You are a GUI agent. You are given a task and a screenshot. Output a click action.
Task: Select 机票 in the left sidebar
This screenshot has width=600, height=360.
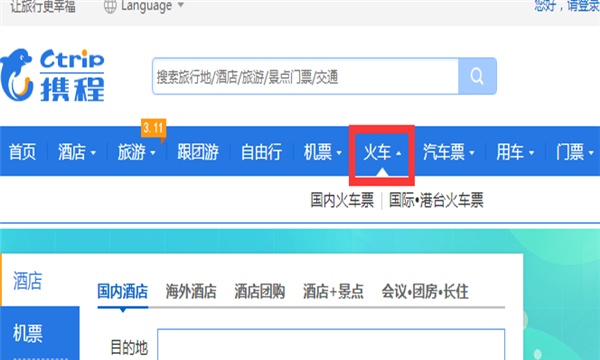[27, 332]
